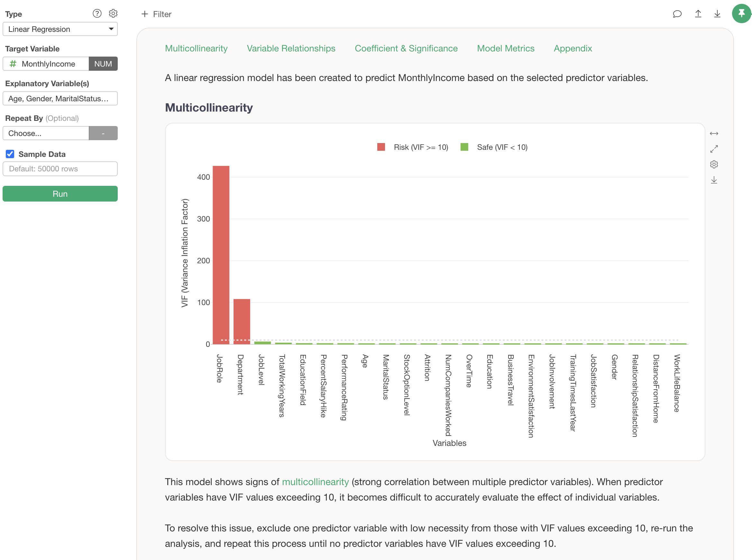Click the upload export arrow icon

point(698,14)
